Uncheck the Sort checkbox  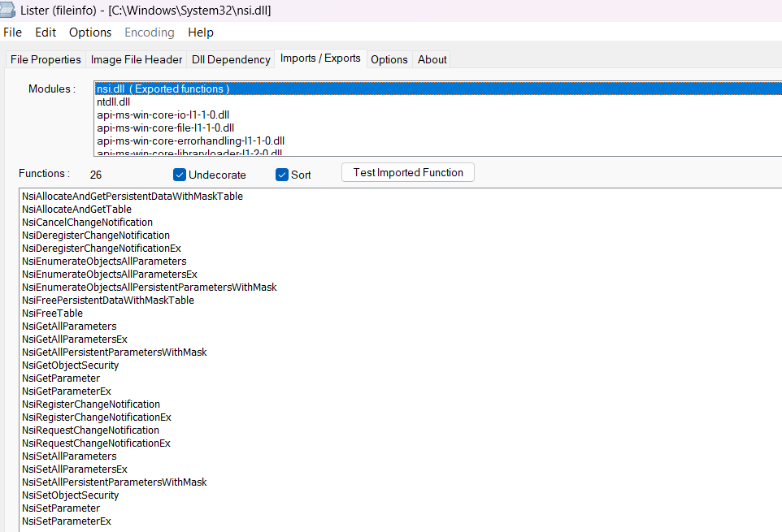282,175
